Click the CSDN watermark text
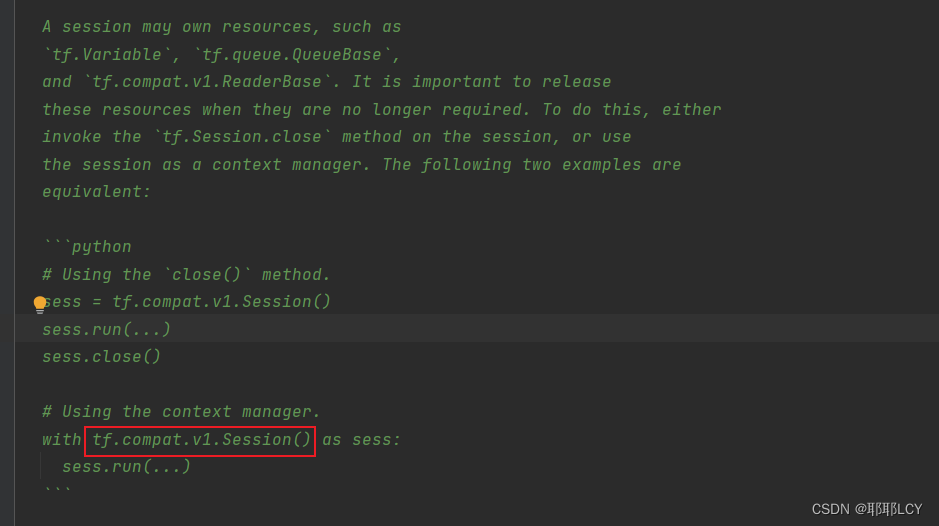 coord(867,509)
